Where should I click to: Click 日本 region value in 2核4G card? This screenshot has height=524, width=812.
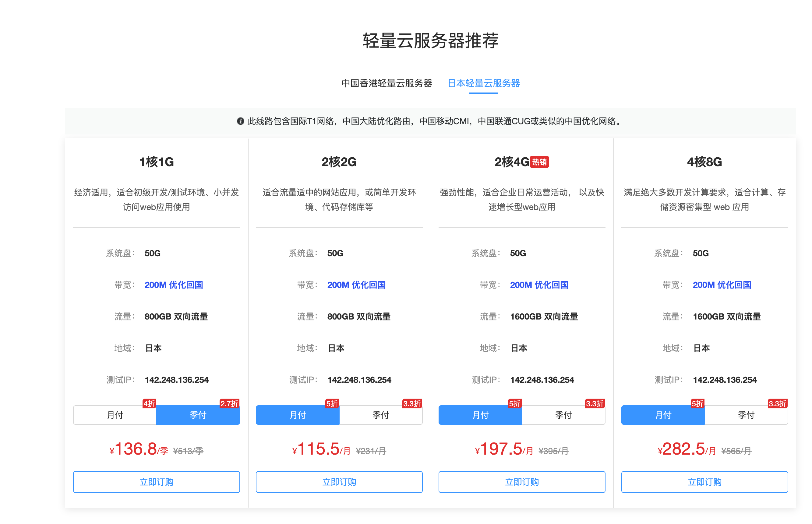518,348
